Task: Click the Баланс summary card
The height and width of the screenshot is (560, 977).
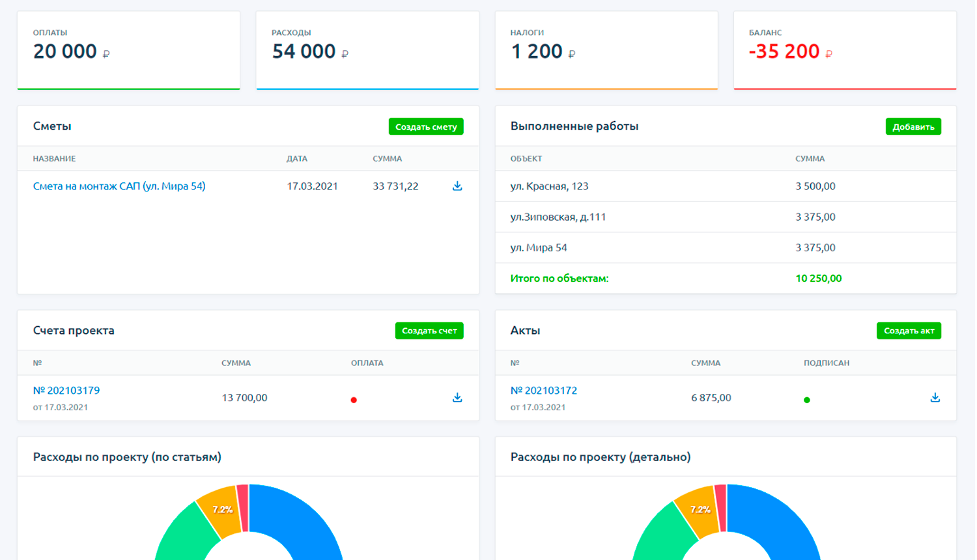Action: pos(845,49)
